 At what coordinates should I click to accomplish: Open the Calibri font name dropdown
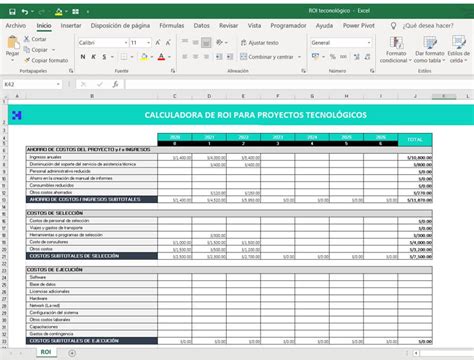point(126,43)
